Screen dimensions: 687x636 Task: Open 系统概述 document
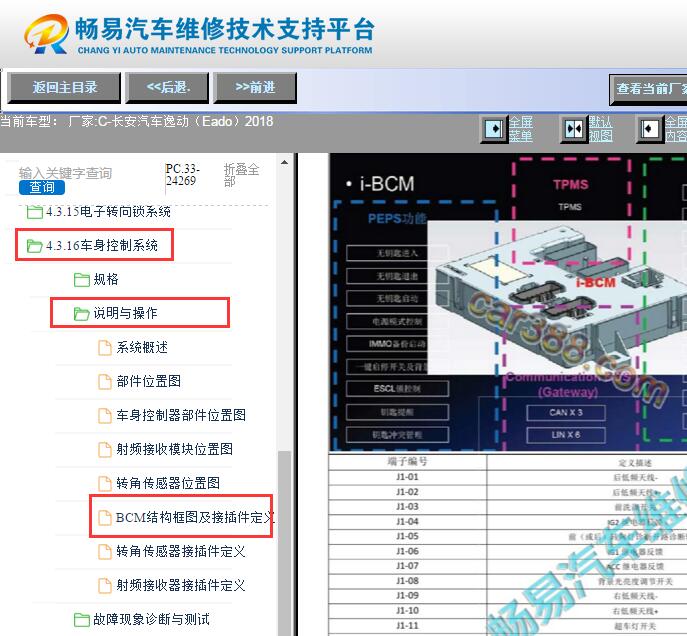tap(142, 347)
